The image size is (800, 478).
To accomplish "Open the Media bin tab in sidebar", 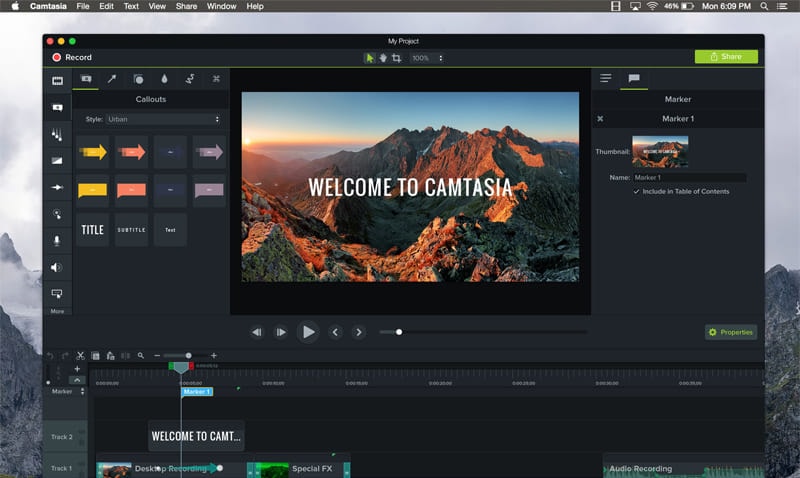I will point(57,81).
